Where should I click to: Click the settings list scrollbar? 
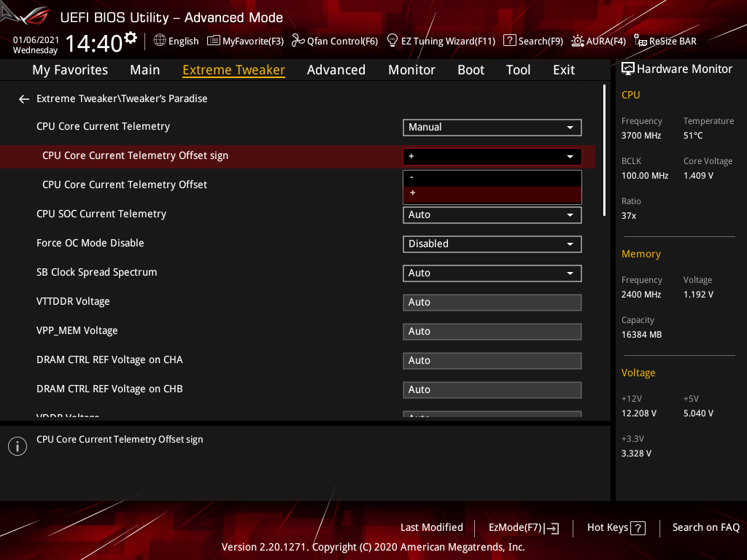pos(605,150)
